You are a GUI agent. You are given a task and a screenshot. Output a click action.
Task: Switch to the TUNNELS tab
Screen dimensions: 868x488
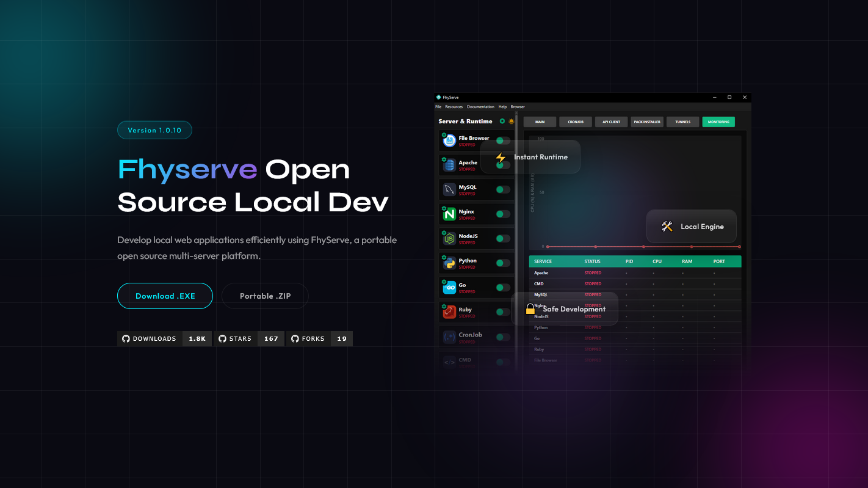pyautogui.click(x=682, y=122)
